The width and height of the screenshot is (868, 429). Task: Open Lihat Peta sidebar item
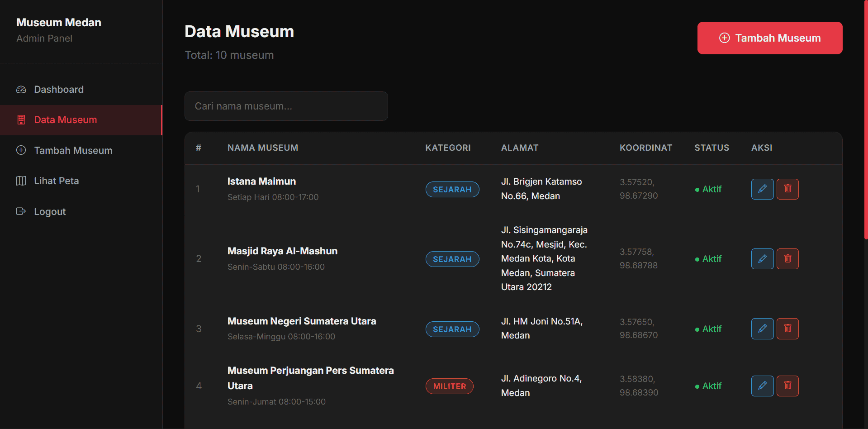[x=81, y=181]
